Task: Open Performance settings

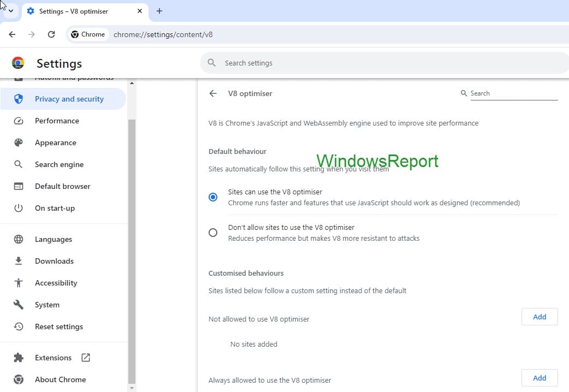Action: [63, 121]
